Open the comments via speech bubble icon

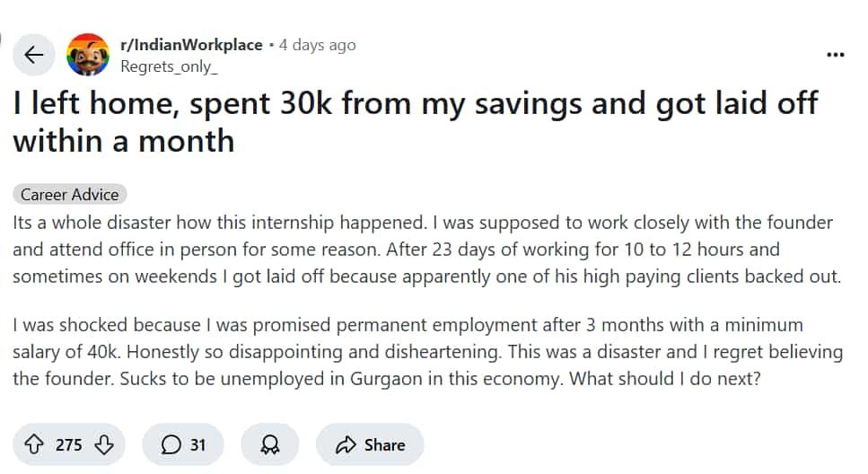[171, 444]
